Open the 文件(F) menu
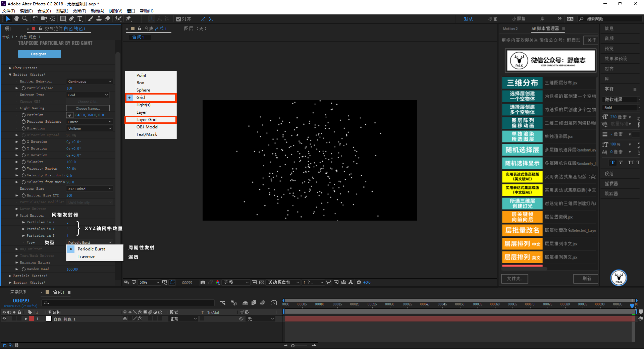The image size is (644, 349). click(x=9, y=11)
